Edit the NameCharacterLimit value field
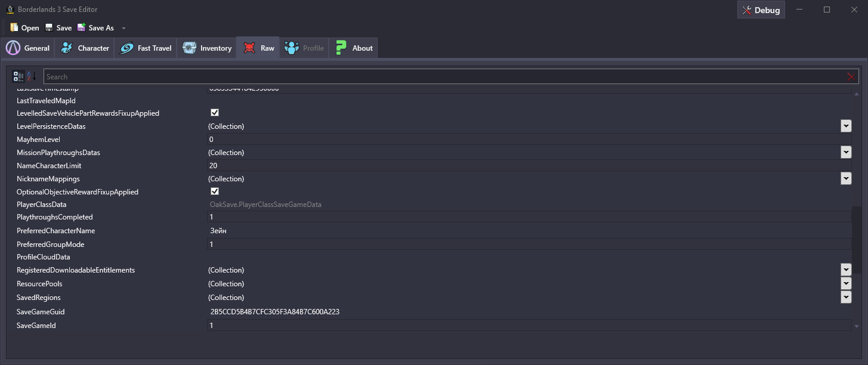 529,165
